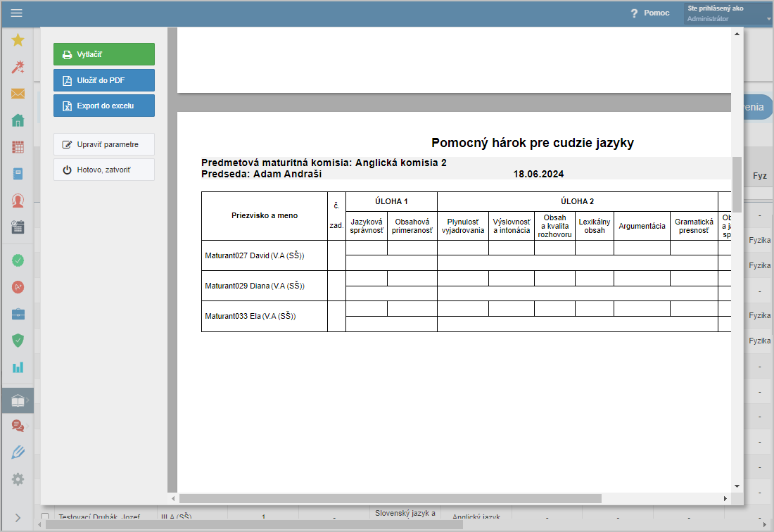Screen dimensions: 774x532
Task: Click the green checkmark circle icon
Action: click(x=18, y=260)
